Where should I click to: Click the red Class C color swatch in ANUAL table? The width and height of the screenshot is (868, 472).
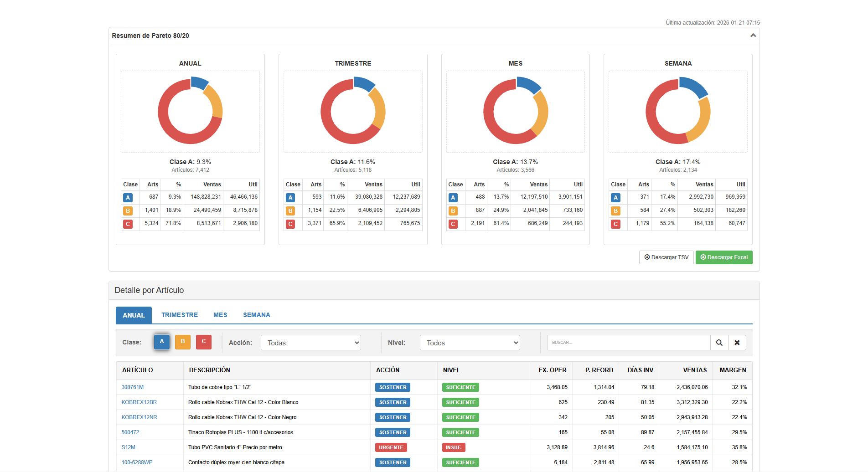point(128,224)
